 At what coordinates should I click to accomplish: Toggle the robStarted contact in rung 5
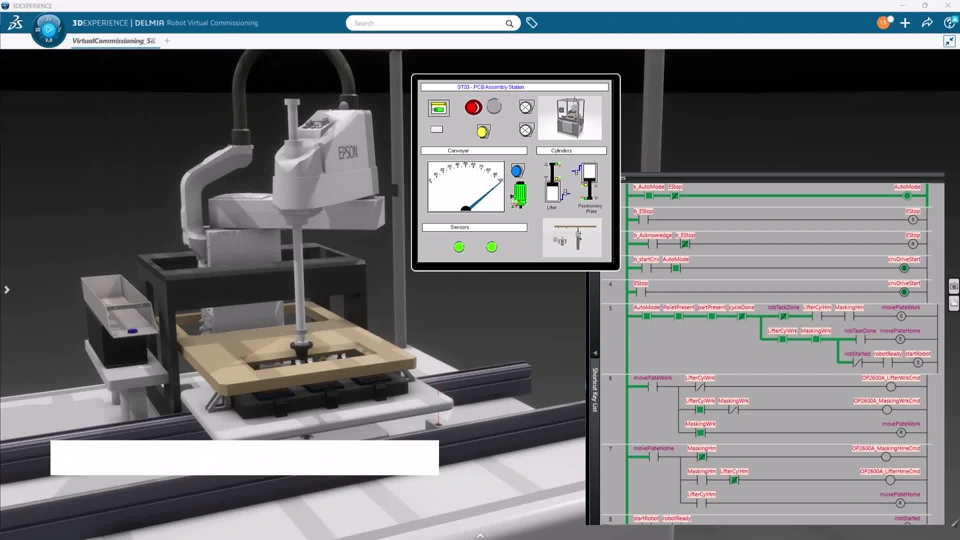click(857, 362)
